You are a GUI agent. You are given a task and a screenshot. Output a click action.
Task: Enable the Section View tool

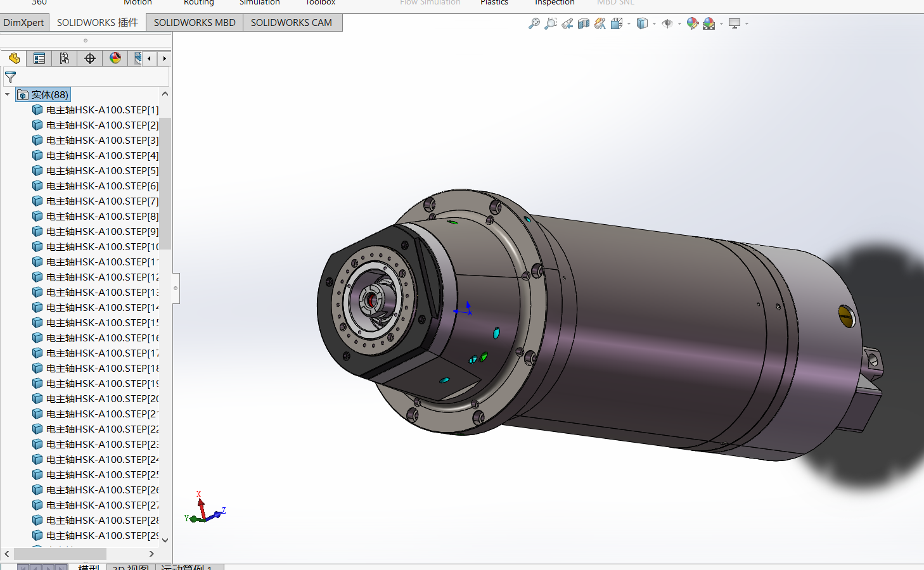582,23
